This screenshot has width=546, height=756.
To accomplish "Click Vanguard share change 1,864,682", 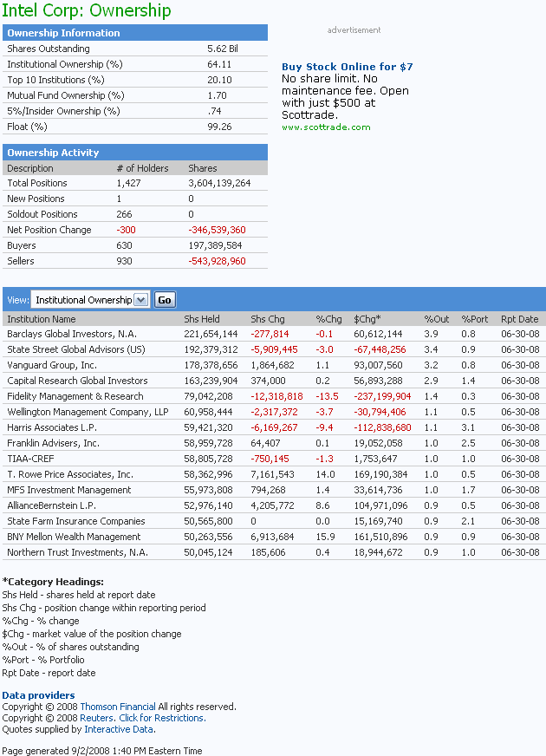I will point(272,365).
